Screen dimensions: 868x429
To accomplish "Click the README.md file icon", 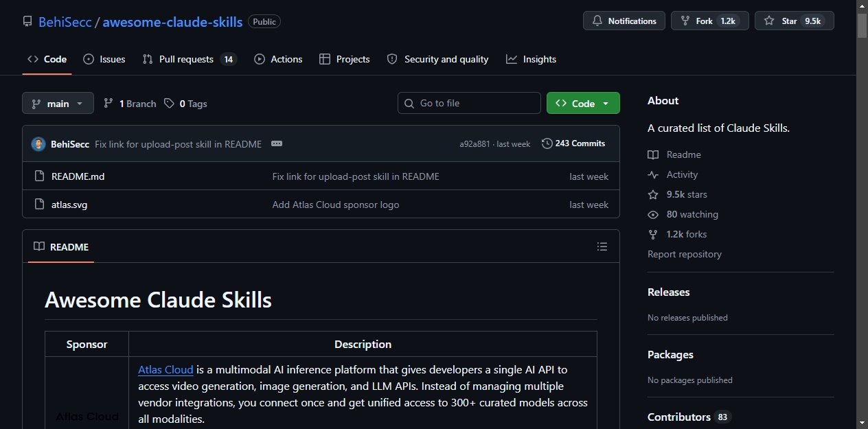I will pyautogui.click(x=39, y=176).
